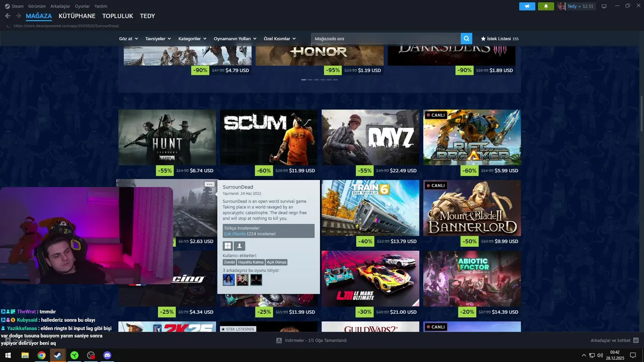Viewport: 644px width, 362px height.
Task: Click the Çok Olumlu review link
Action: (235, 234)
